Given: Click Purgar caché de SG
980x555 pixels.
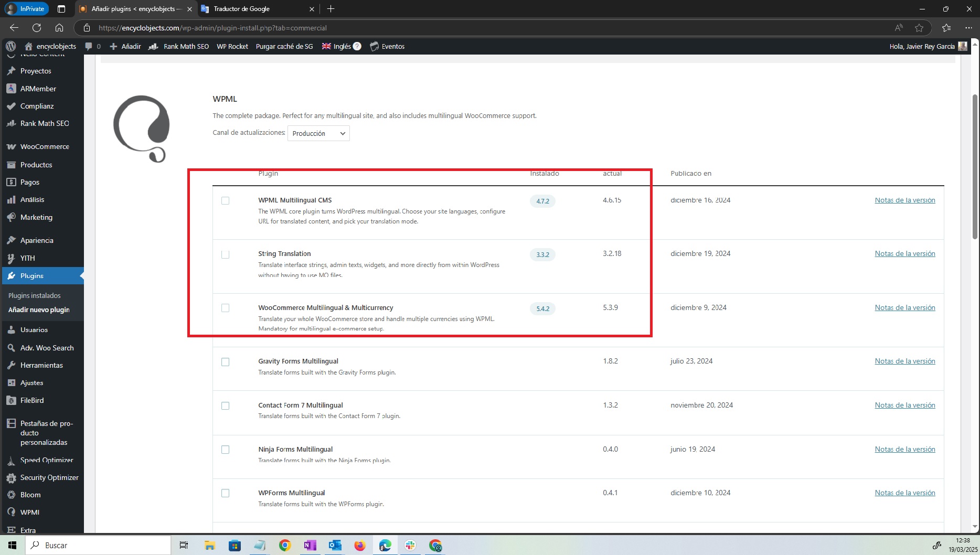Looking at the screenshot, I should [x=284, y=46].
